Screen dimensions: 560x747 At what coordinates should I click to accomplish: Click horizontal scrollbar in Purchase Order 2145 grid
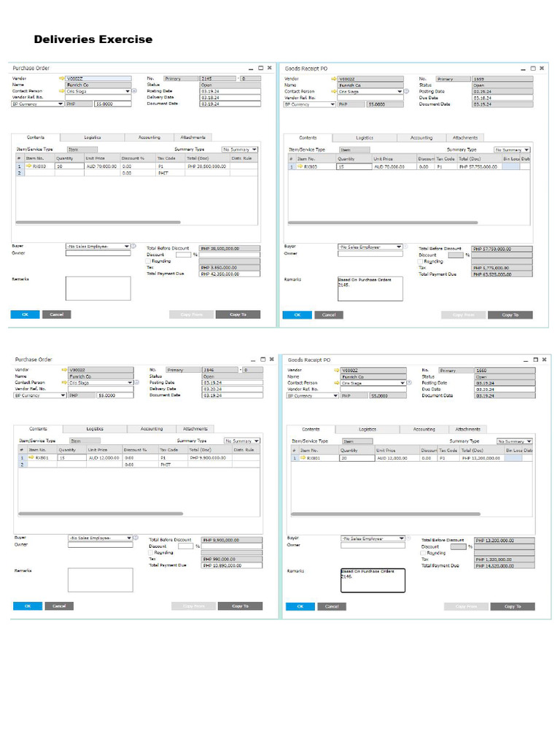[98, 222]
